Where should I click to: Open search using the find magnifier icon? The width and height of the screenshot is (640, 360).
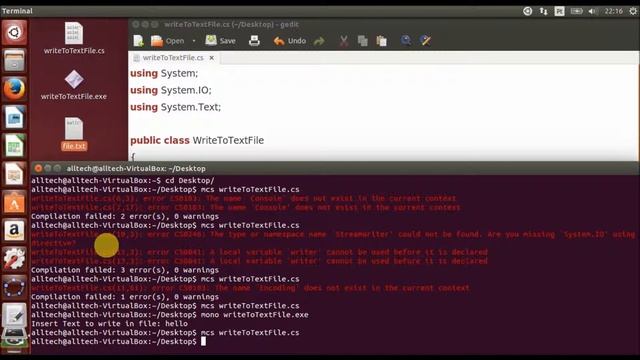(406, 40)
